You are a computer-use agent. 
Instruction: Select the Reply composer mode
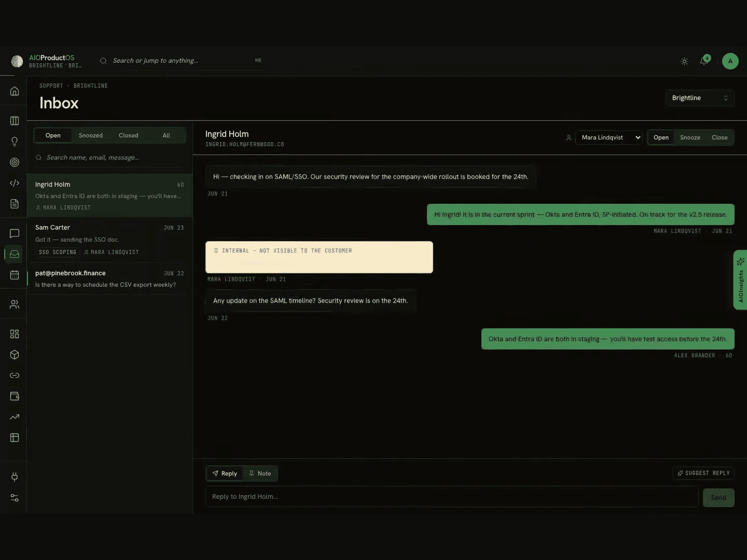pos(225,473)
